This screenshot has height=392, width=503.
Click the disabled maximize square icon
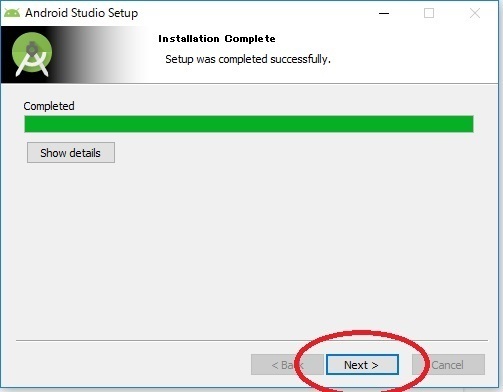pos(429,13)
